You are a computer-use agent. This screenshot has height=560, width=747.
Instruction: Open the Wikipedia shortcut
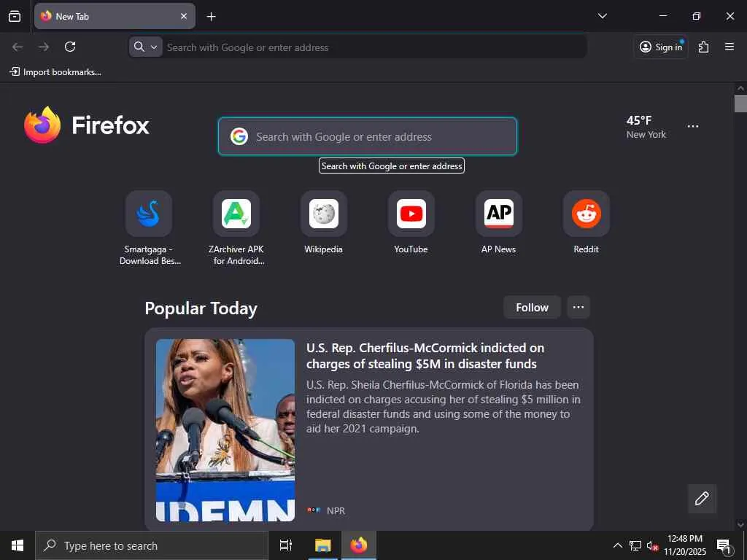[323, 222]
